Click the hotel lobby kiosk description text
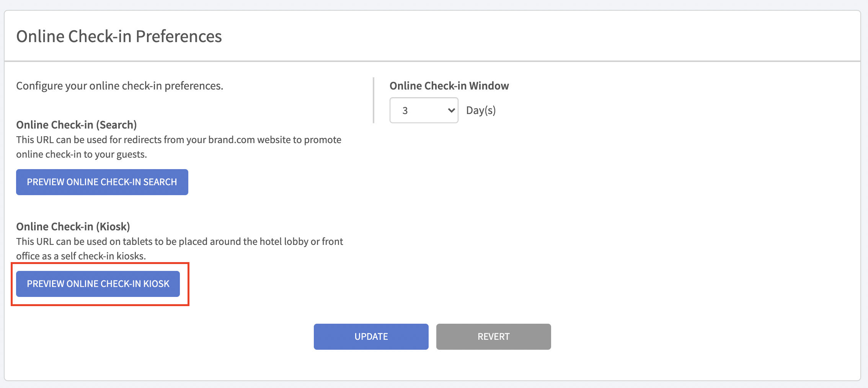This screenshot has width=868, height=388. tap(179, 241)
